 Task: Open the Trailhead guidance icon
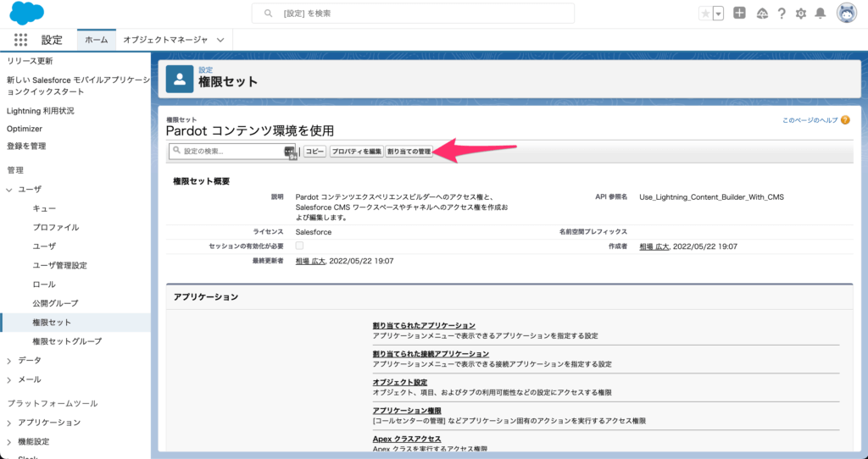tap(762, 14)
